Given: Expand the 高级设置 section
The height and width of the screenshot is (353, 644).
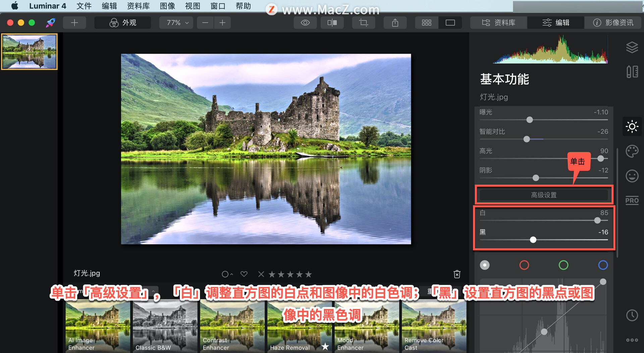Looking at the screenshot, I should 543,195.
